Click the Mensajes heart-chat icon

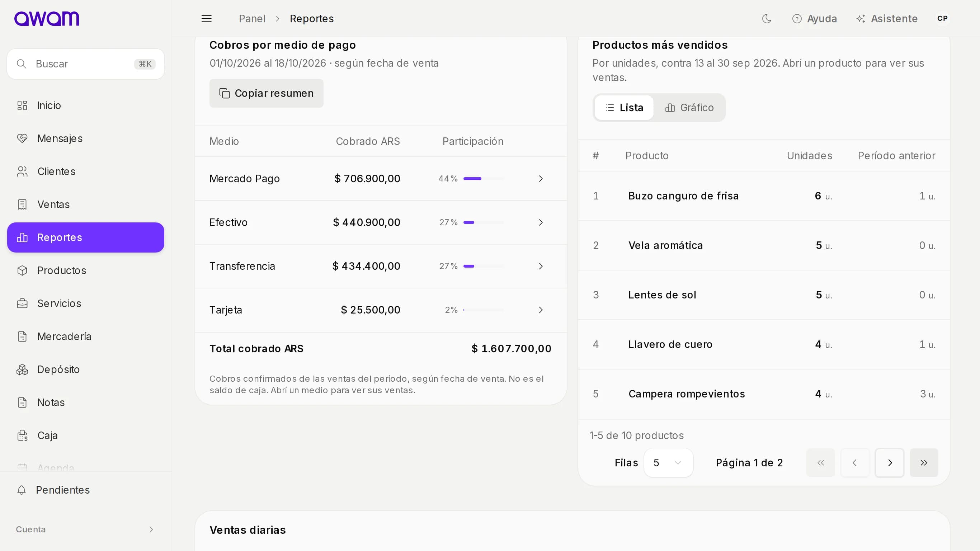22,138
